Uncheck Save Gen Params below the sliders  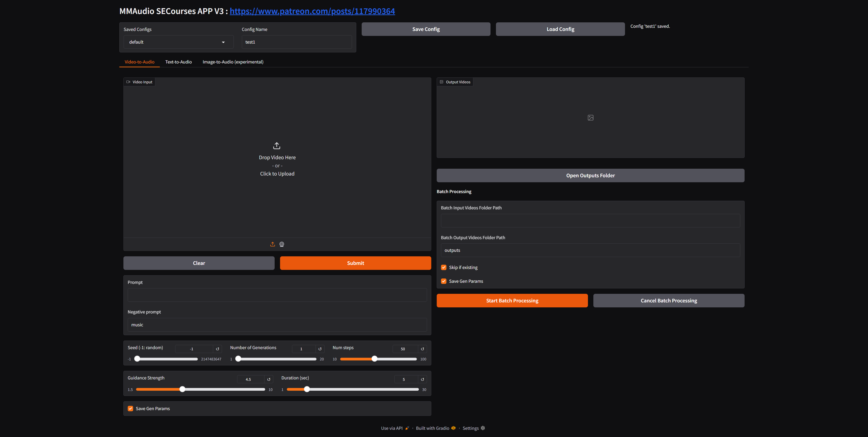tap(130, 408)
